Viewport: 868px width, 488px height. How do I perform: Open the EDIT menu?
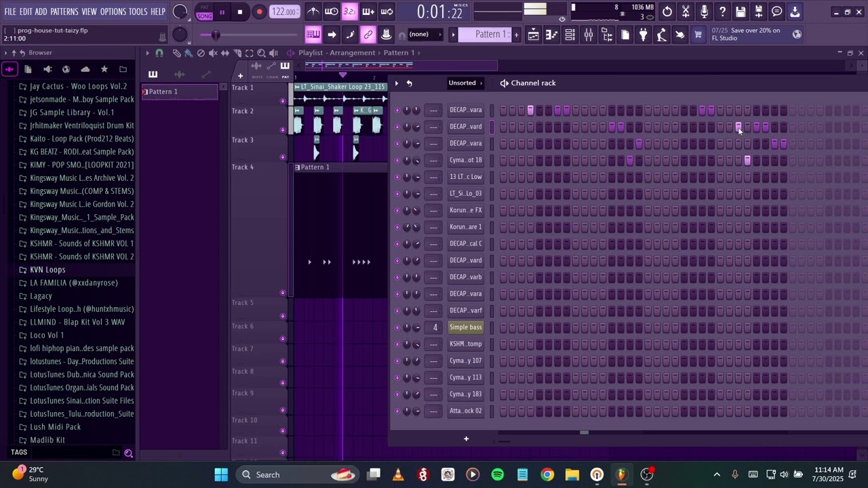[x=26, y=12]
